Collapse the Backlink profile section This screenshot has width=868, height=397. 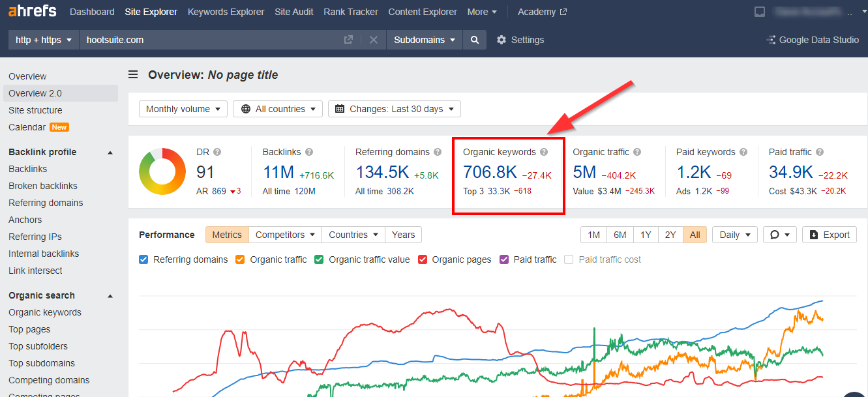(110, 153)
